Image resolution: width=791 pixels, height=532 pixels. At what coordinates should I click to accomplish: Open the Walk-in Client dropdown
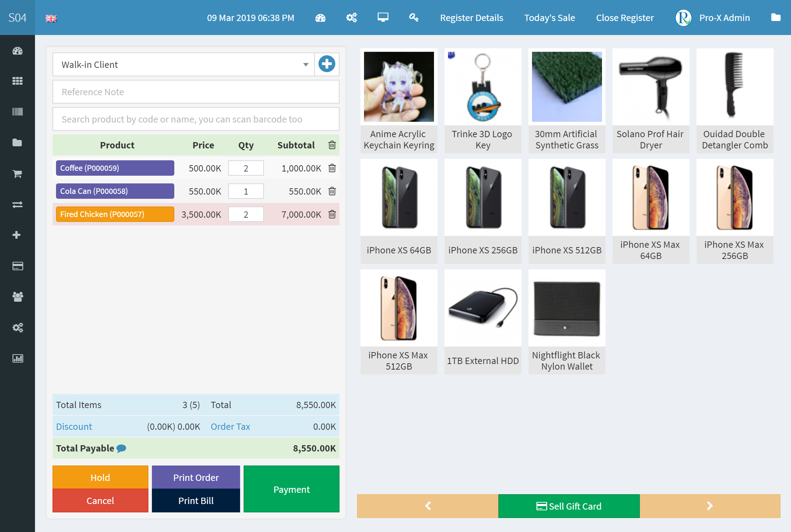point(306,65)
